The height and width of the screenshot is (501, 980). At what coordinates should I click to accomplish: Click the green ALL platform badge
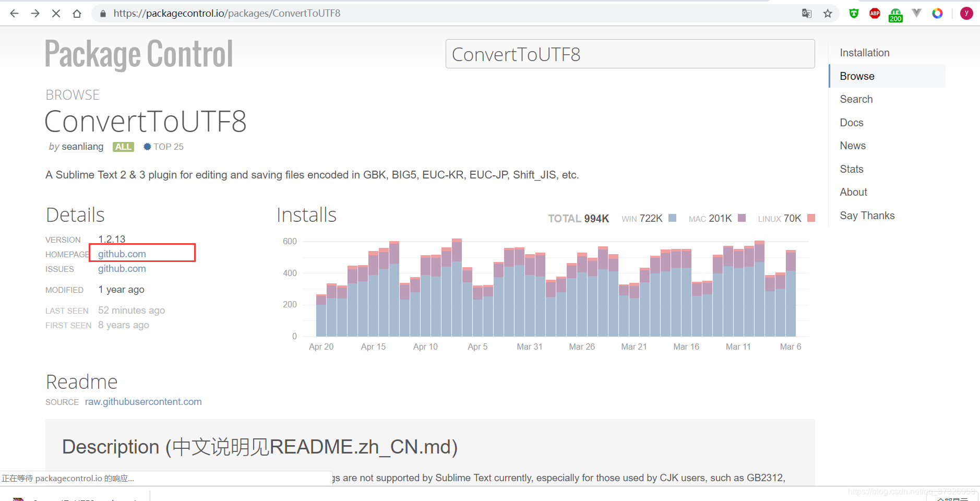123,147
